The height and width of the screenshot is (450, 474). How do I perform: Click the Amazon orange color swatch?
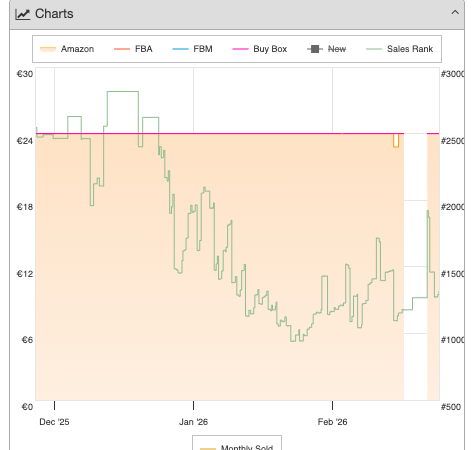pyautogui.click(x=48, y=49)
